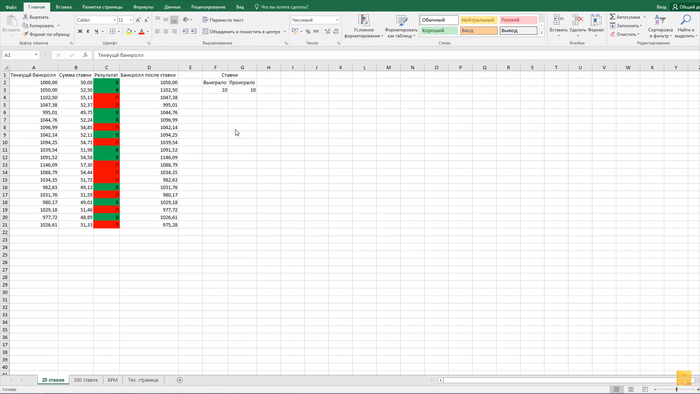Open Sort and Filter (Сортировка и фильтр)
Viewport: 700px width, 394px height.
660,26
